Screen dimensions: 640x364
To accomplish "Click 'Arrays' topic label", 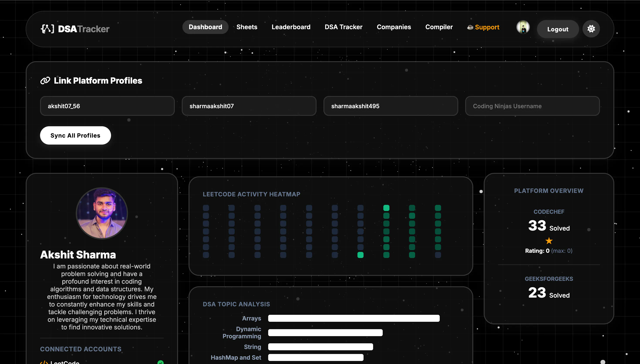I will point(251,318).
